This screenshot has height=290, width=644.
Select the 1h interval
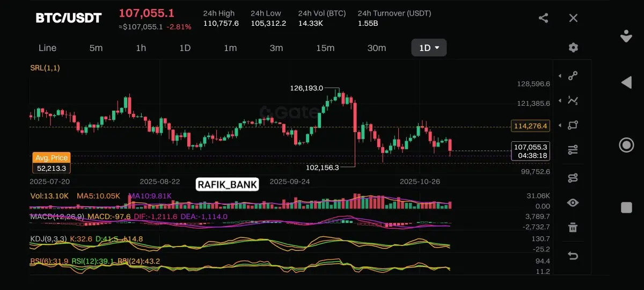coord(141,48)
